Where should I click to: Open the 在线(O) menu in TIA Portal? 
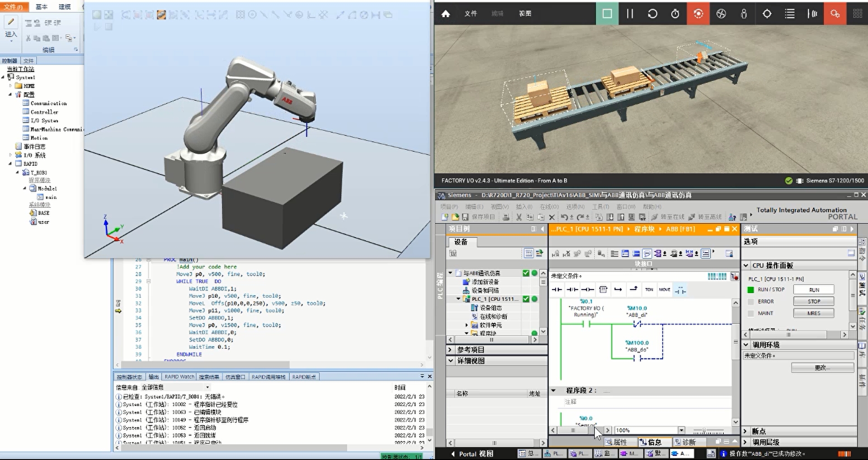pos(549,207)
